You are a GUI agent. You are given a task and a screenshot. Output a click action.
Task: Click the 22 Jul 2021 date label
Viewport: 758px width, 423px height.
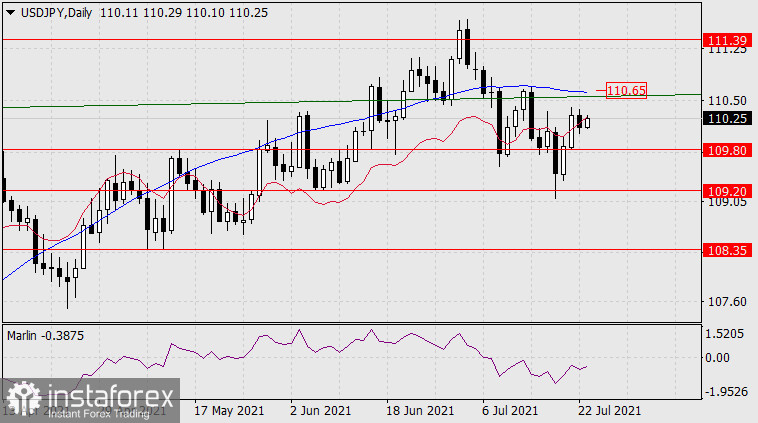pos(605,410)
